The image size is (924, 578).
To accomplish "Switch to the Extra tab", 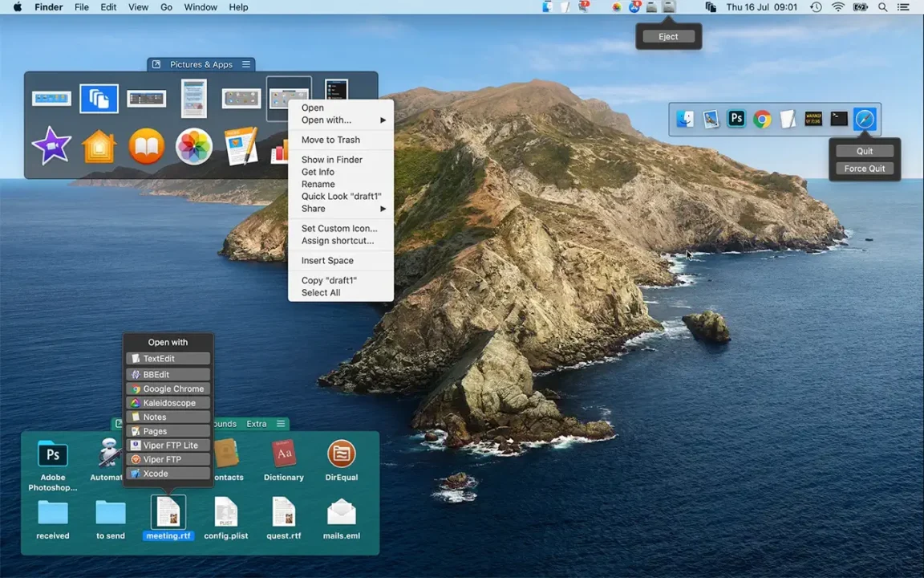I will [257, 424].
